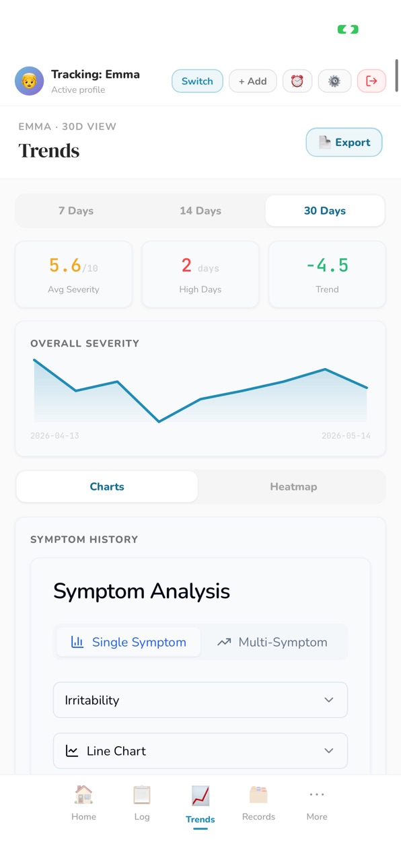Select the 7 Days range
Screen dimensions: 401x868
click(x=76, y=211)
